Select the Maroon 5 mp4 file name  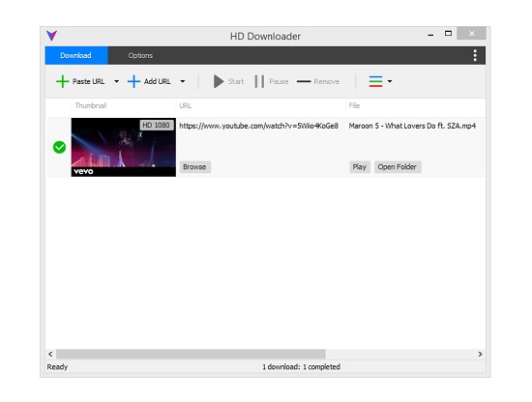coord(412,126)
